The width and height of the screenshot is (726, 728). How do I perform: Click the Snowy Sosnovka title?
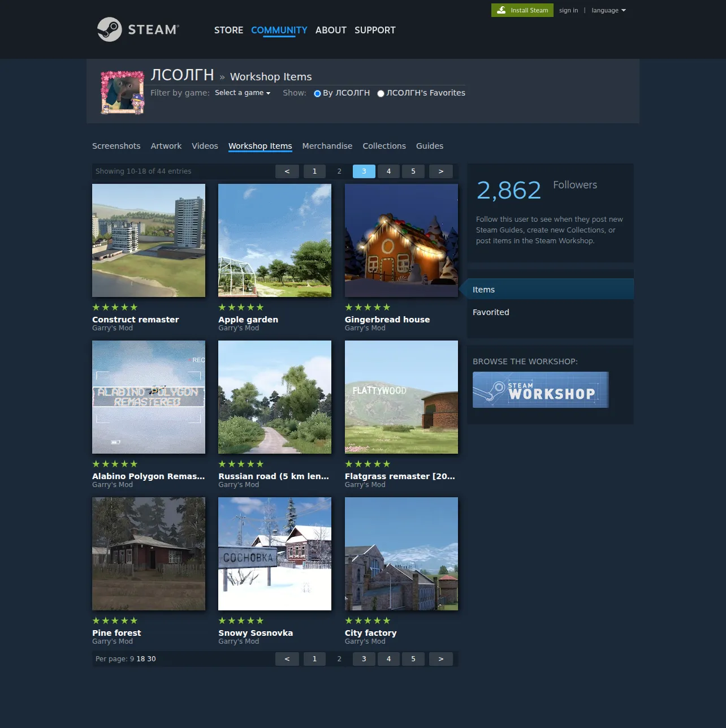(x=256, y=633)
